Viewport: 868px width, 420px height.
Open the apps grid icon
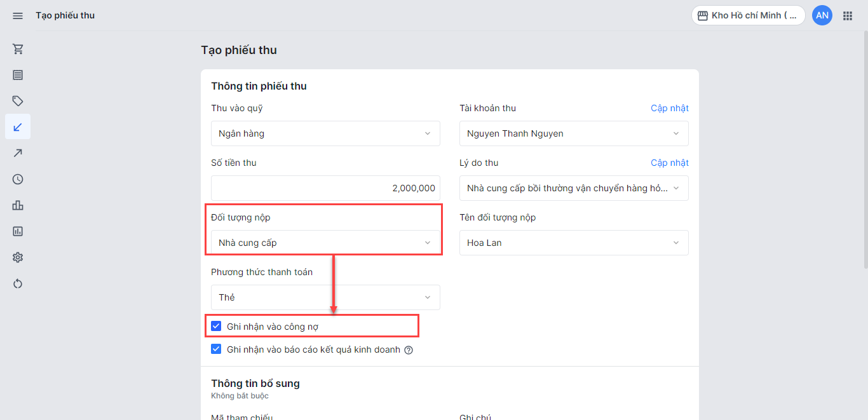pyautogui.click(x=848, y=16)
